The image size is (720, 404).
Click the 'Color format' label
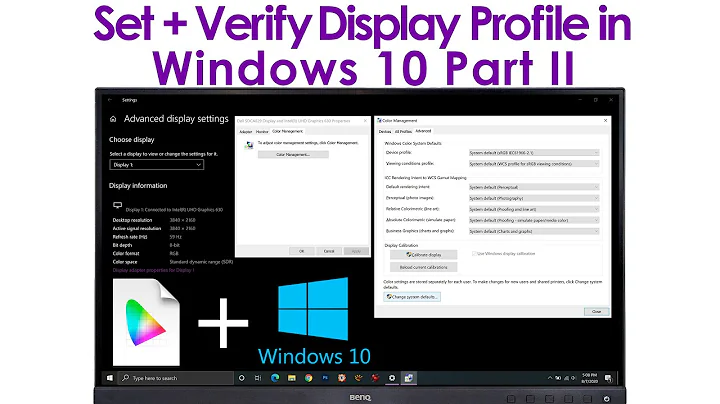click(x=126, y=253)
